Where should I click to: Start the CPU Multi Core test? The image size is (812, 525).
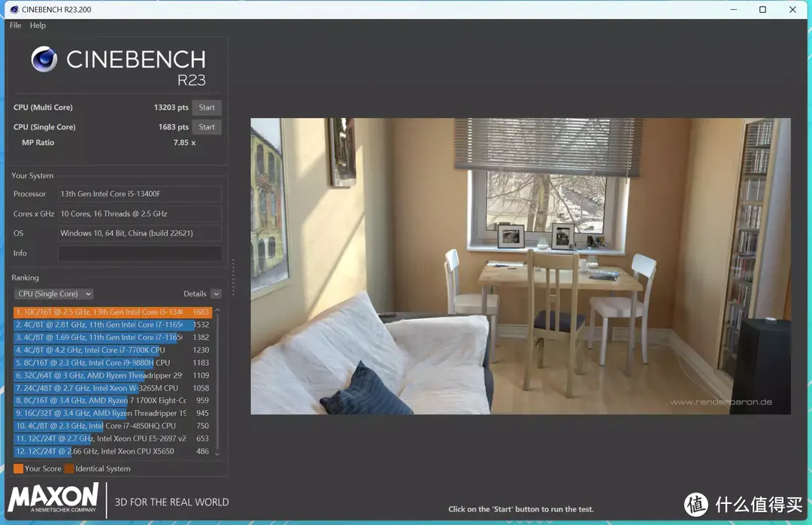coord(207,108)
